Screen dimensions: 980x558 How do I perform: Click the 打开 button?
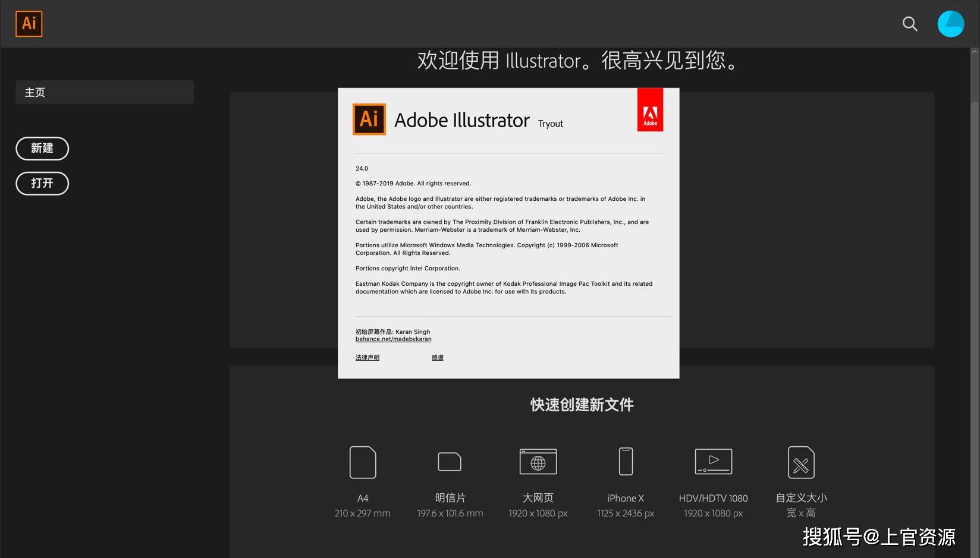pyautogui.click(x=42, y=183)
